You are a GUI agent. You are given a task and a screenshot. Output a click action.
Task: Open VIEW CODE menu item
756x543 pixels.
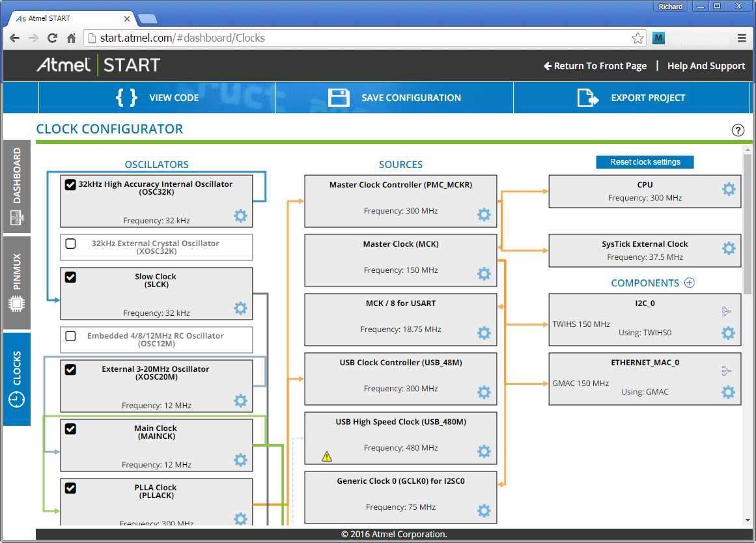coord(157,98)
